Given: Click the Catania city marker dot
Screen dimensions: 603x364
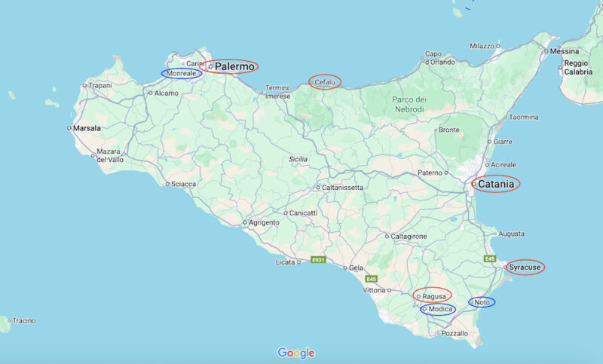Looking at the screenshot, I should pyautogui.click(x=473, y=183).
